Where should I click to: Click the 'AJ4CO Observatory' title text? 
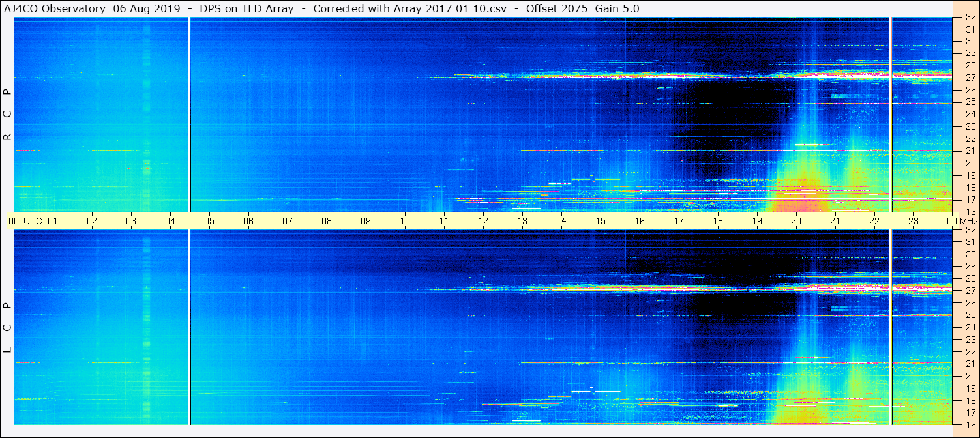click(54, 8)
